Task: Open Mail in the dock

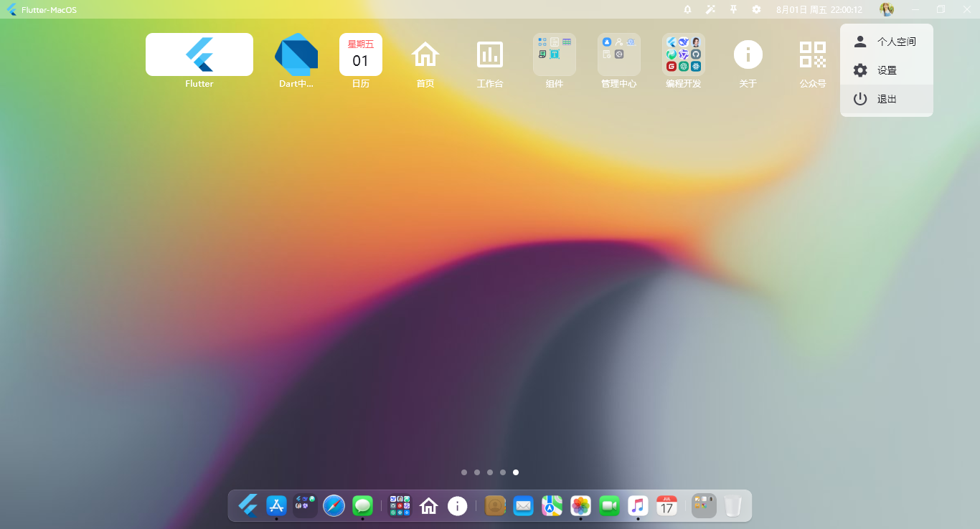Action: click(x=523, y=505)
